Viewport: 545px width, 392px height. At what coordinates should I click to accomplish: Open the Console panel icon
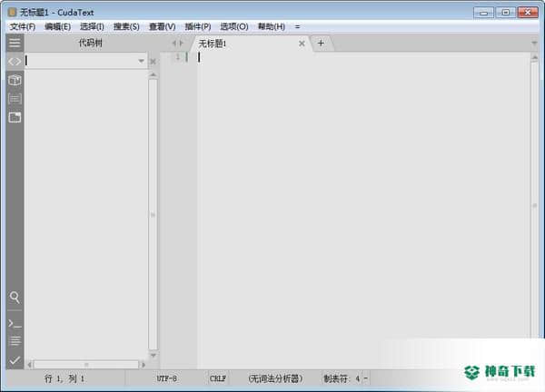15,324
